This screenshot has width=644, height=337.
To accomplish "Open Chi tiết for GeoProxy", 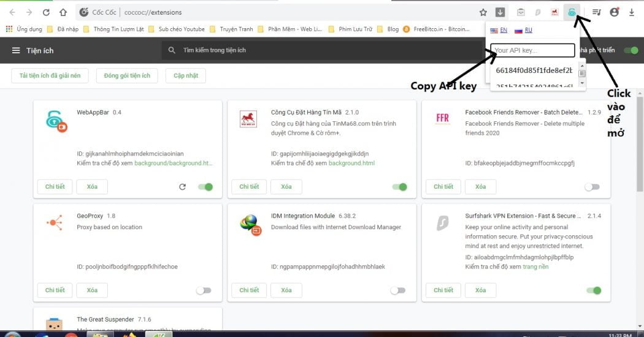I will tap(55, 290).
